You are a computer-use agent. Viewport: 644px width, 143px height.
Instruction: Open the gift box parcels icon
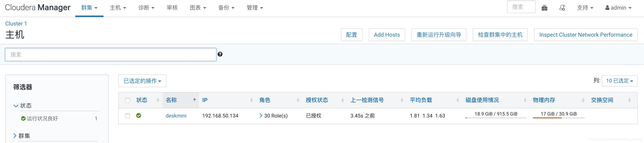point(544,8)
